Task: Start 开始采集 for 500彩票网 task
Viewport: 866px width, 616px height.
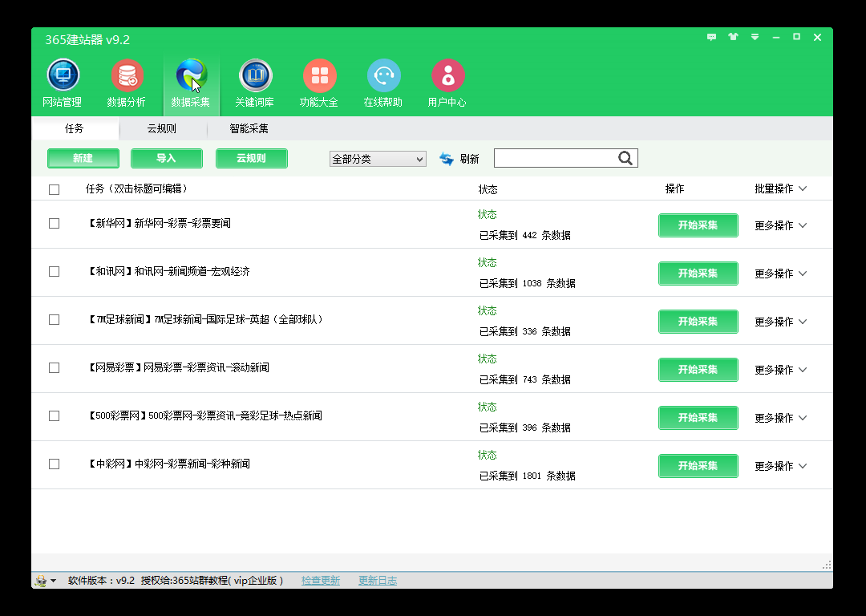Action: tap(698, 418)
